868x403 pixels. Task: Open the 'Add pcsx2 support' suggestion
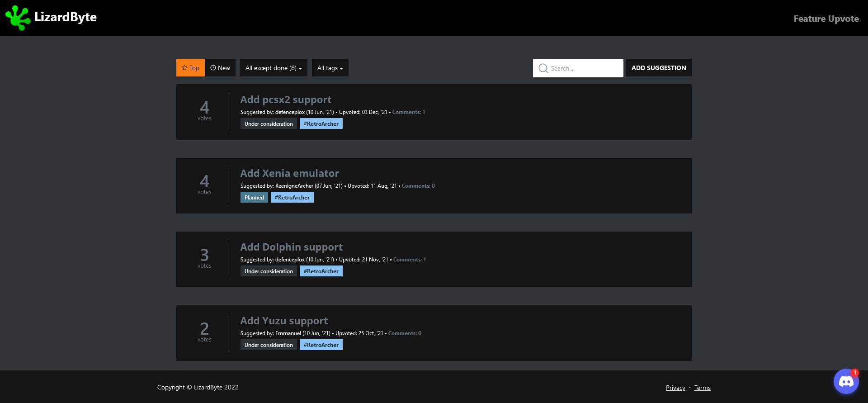tap(286, 100)
